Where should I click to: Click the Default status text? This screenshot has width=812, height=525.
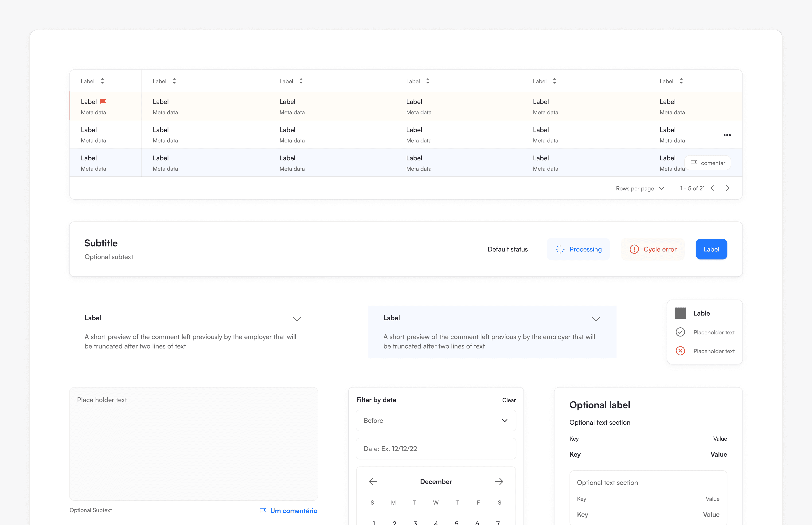(x=507, y=249)
